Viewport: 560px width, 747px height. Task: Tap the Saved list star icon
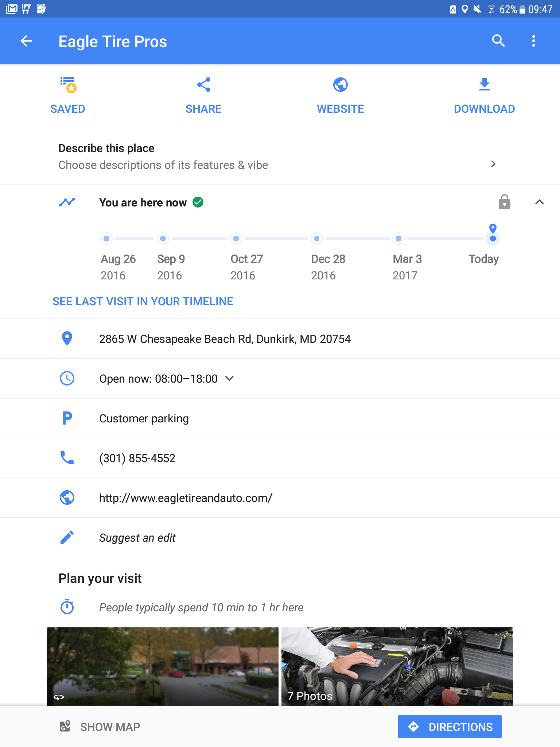click(68, 85)
